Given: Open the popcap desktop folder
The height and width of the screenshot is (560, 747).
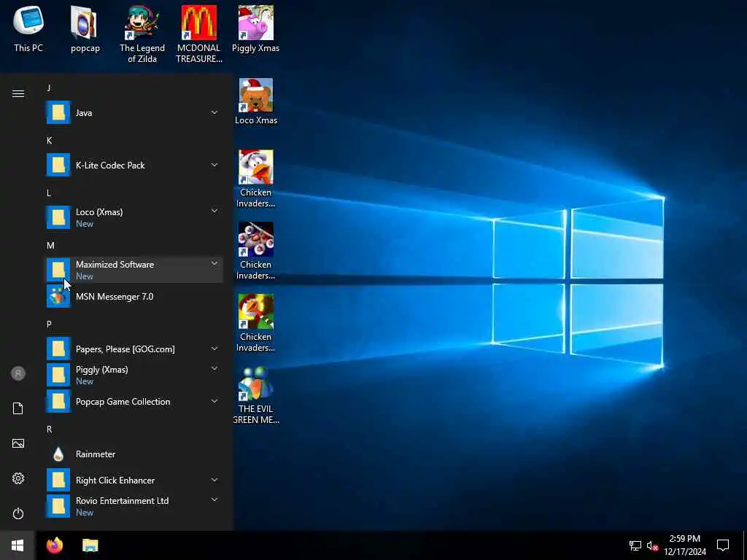Looking at the screenshot, I should [85, 28].
